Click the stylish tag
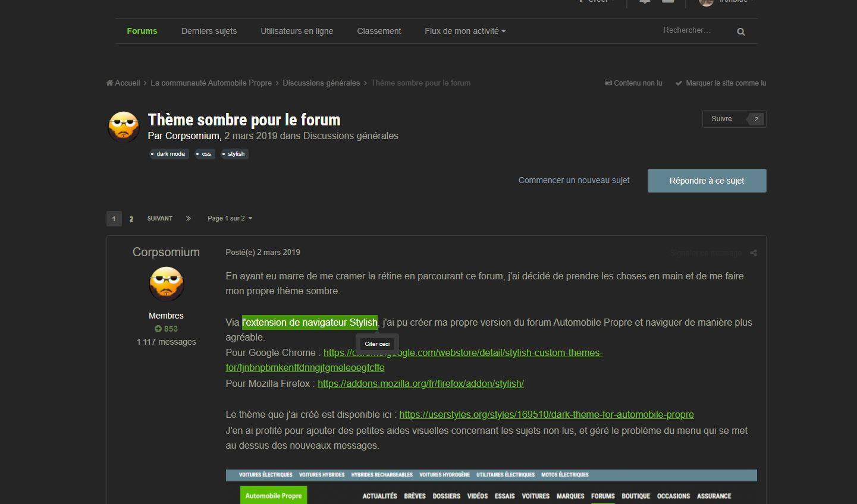 coord(234,154)
